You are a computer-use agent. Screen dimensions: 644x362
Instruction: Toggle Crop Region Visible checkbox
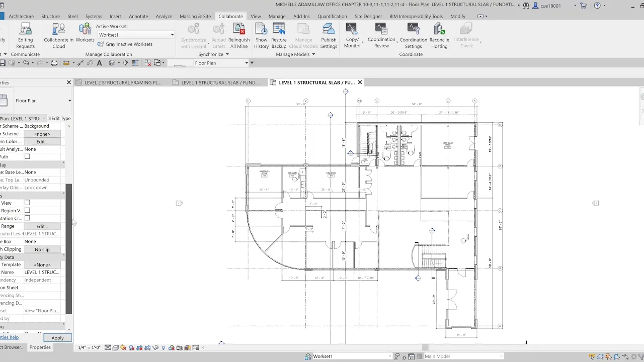27,210
